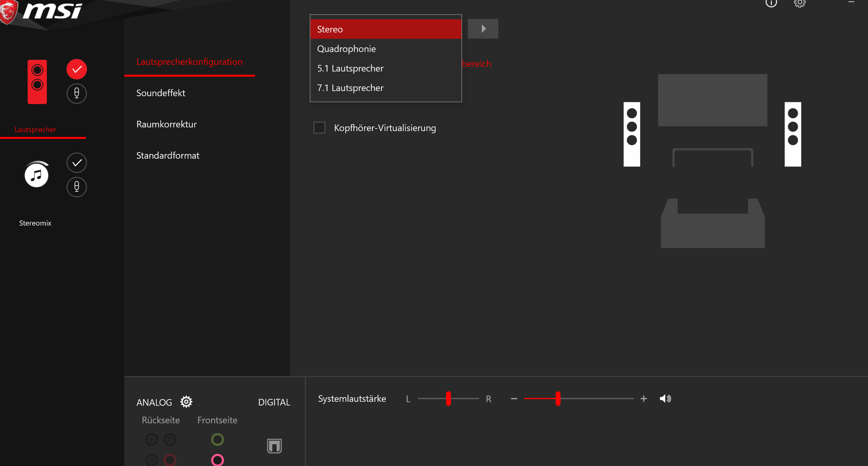Click the green front-panel audio jack
Viewport: 868px width, 466px height.
[217, 439]
